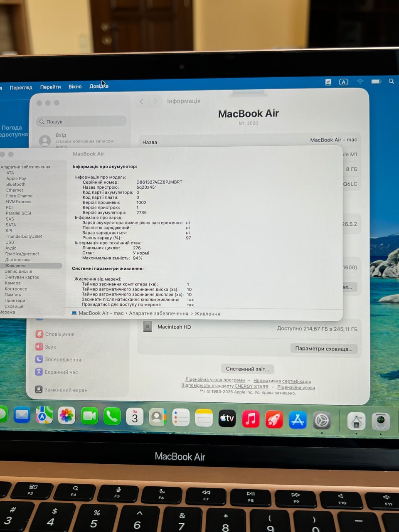
Task: Open Ліцензійна угода програми link
Action: pos(215,380)
